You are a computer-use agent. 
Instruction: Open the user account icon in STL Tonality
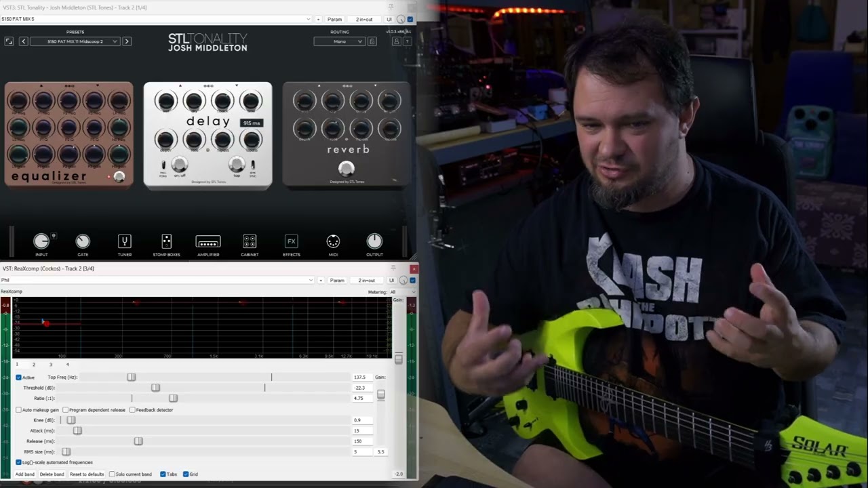[397, 41]
